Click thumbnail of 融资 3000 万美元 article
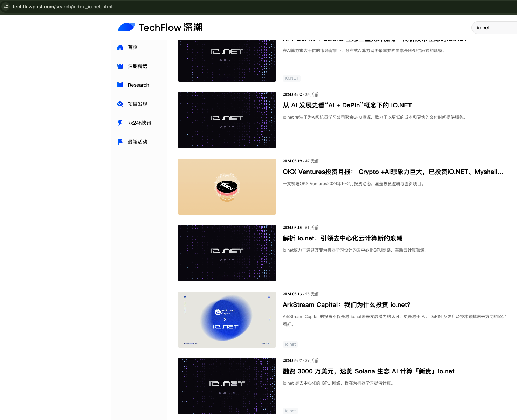Screen dimensions: 517x420 [227, 386]
